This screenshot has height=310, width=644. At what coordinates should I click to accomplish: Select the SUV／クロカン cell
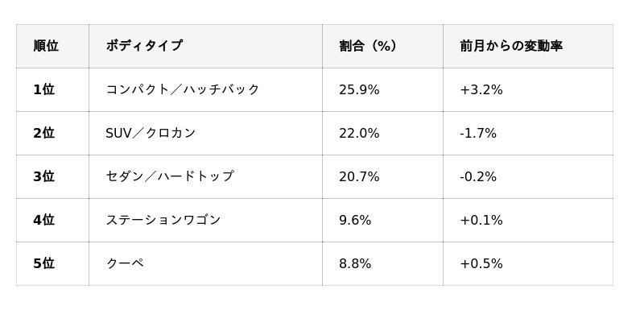(205, 133)
